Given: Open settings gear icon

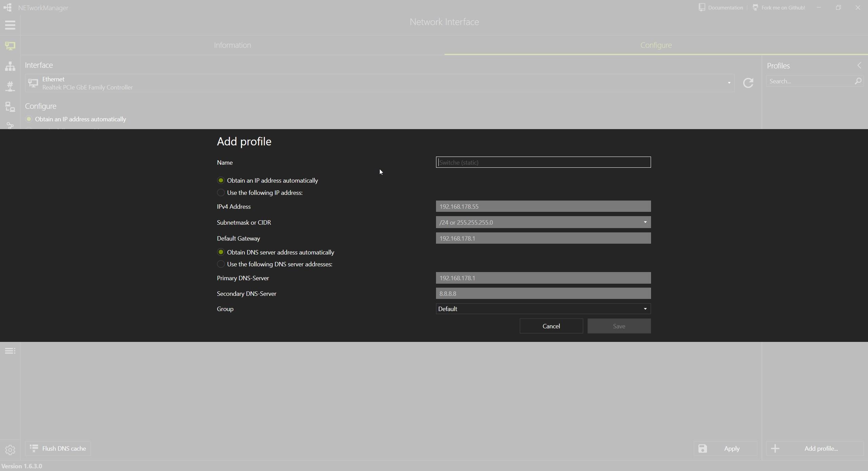Looking at the screenshot, I should pos(10,450).
